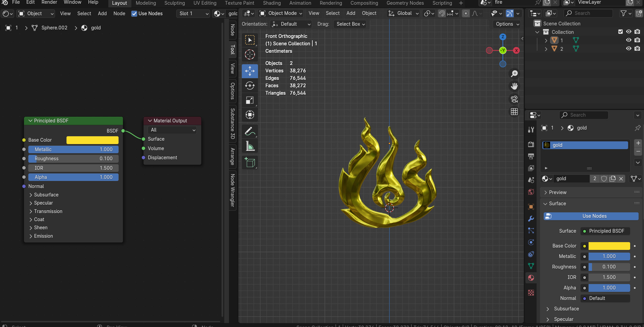644x327 pixels.
Task: Click the zoom view magnifier icon
Action: [514, 73]
